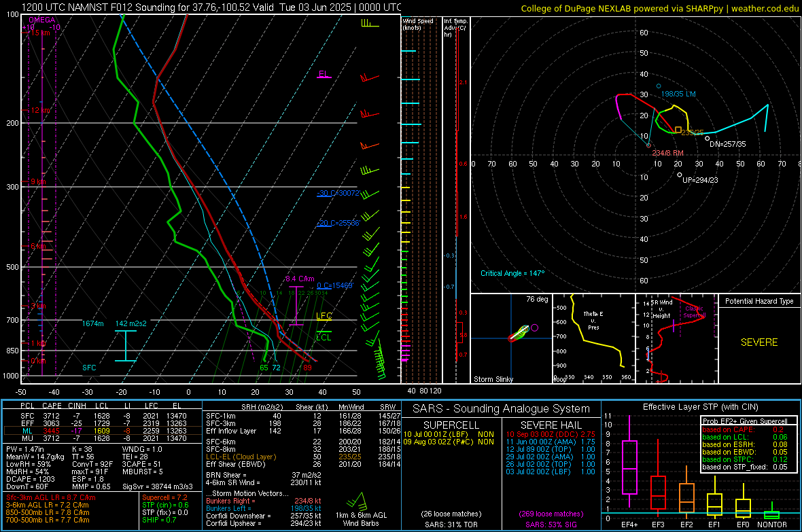Select the MU parcel row in table
The height and width of the screenshot is (532, 802).
click(103, 438)
